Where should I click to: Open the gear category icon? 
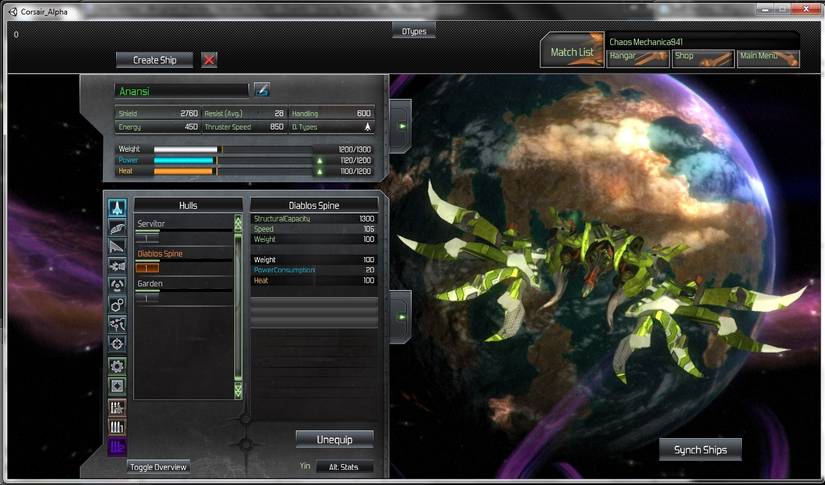pyautogui.click(x=117, y=366)
